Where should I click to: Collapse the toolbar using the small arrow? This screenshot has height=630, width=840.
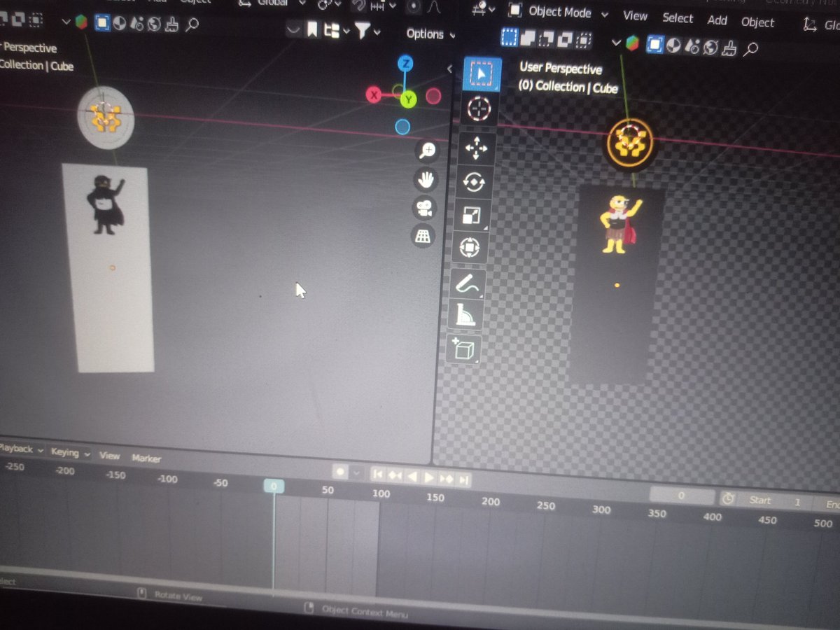[450, 68]
